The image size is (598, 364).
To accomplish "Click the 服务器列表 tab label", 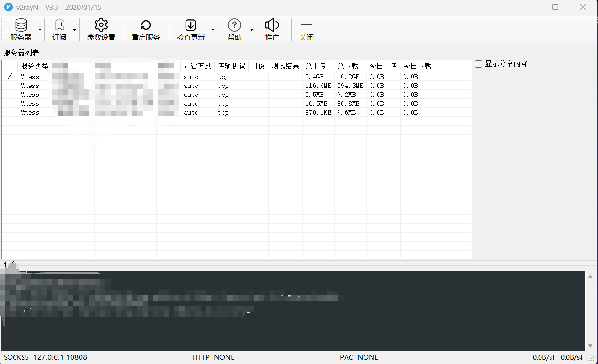I will click(x=21, y=53).
